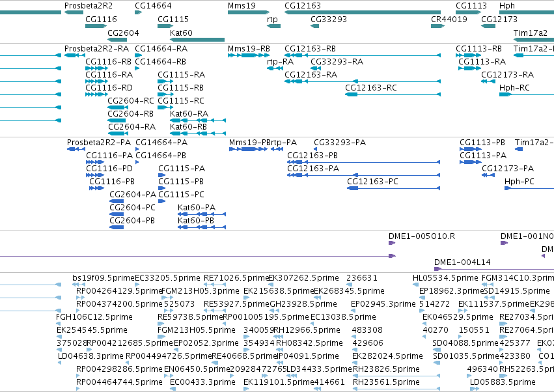Select the Kat60-PB protein feature

click(202, 227)
